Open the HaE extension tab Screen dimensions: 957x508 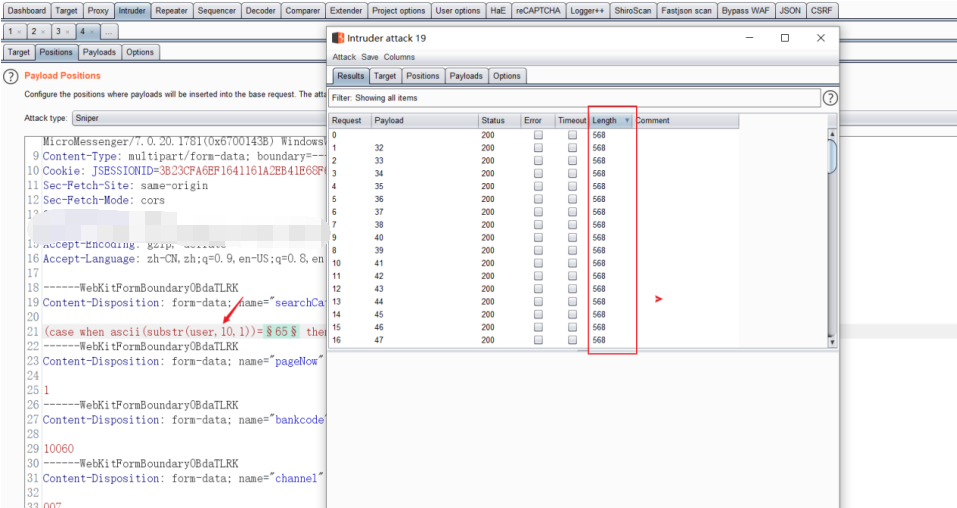498,10
